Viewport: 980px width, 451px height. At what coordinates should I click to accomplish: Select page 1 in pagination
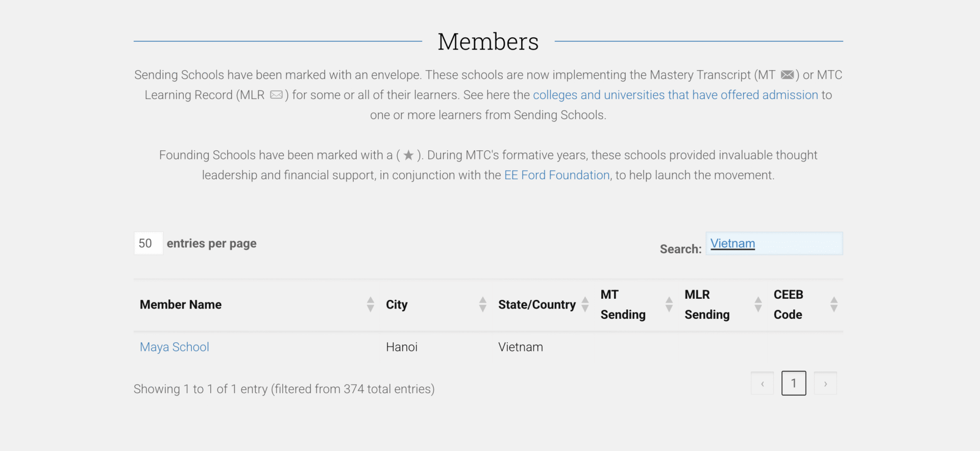(793, 384)
